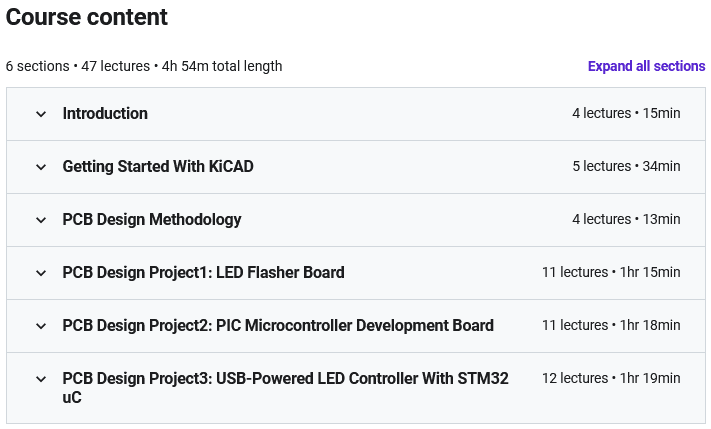Expand PCB Design Methodology chevron arrow

click(x=41, y=220)
